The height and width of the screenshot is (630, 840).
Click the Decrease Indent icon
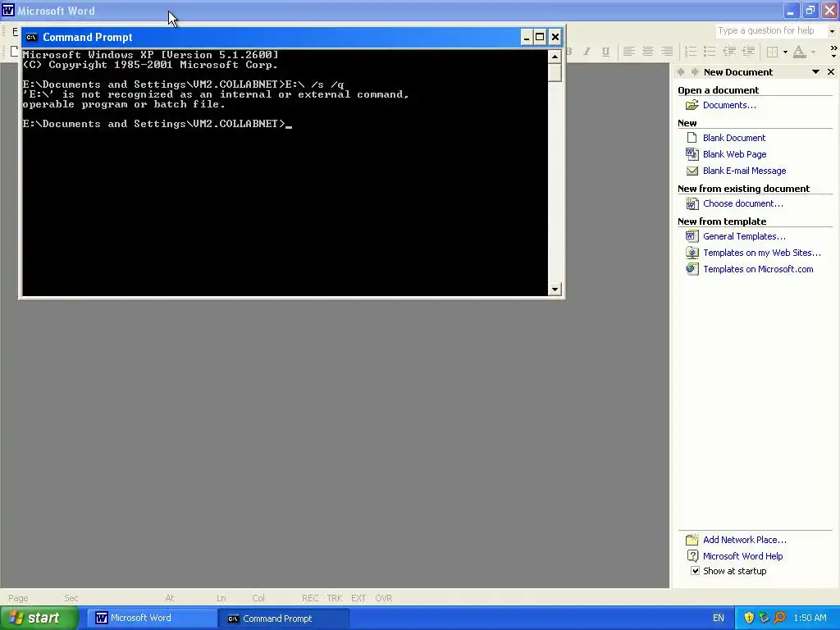click(729, 52)
